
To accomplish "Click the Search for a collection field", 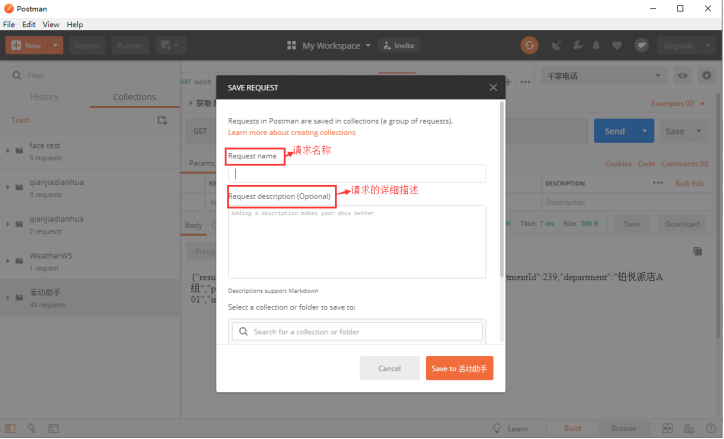I will (x=357, y=331).
